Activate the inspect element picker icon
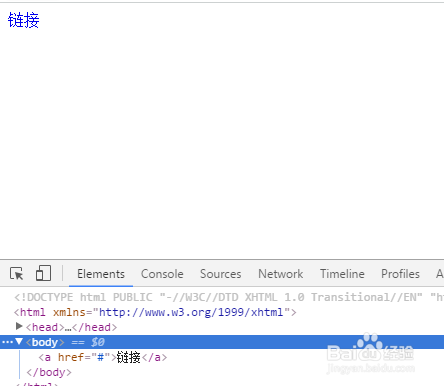Screen dimensions: 444x386 (x=16, y=274)
